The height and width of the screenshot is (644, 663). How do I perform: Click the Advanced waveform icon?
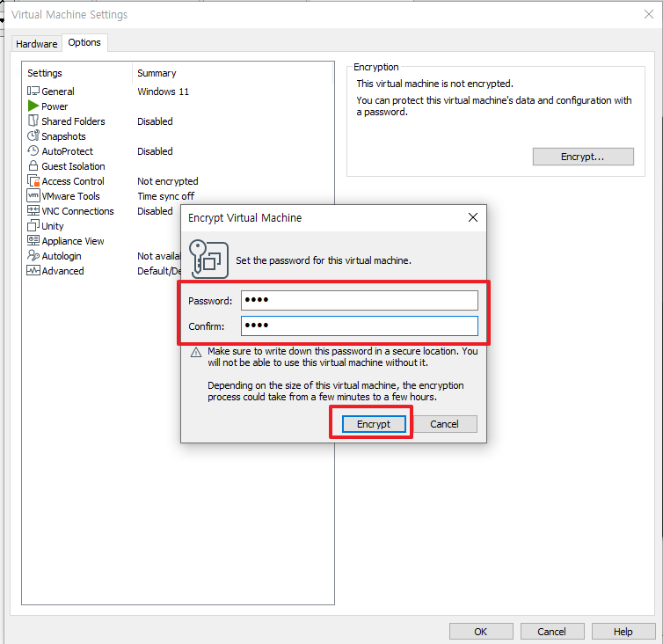tap(33, 270)
